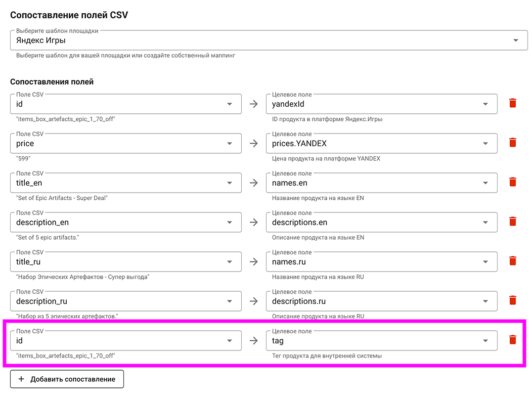Expand the prices.YANDEX target field list
The width and height of the screenshot is (532, 399).
tap(381, 144)
